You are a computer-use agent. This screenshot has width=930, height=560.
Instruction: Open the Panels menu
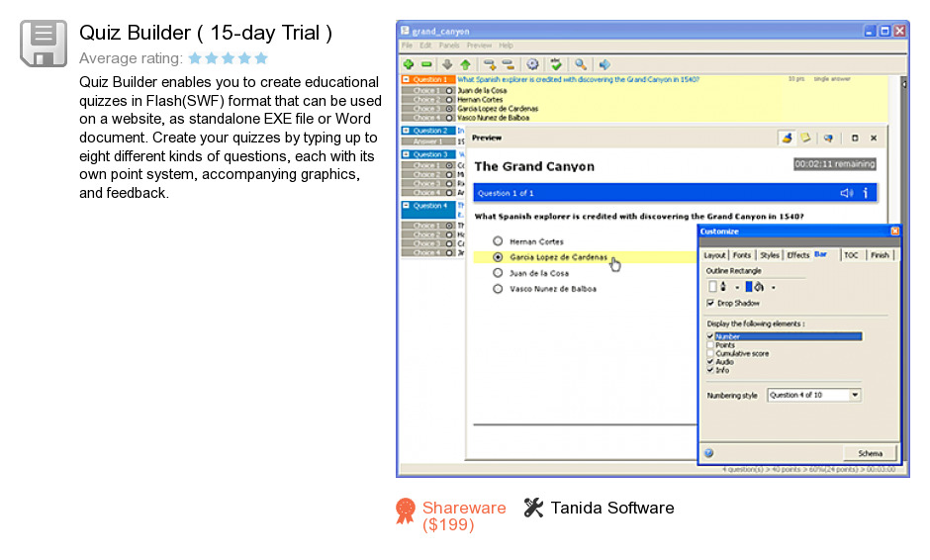pyautogui.click(x=449, y=46)
